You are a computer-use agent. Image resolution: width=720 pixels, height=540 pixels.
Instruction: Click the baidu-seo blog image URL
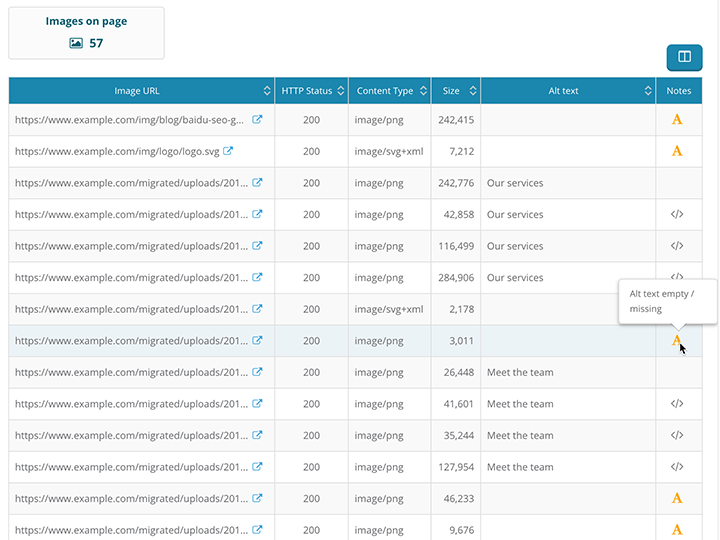(x=130, y=120)
